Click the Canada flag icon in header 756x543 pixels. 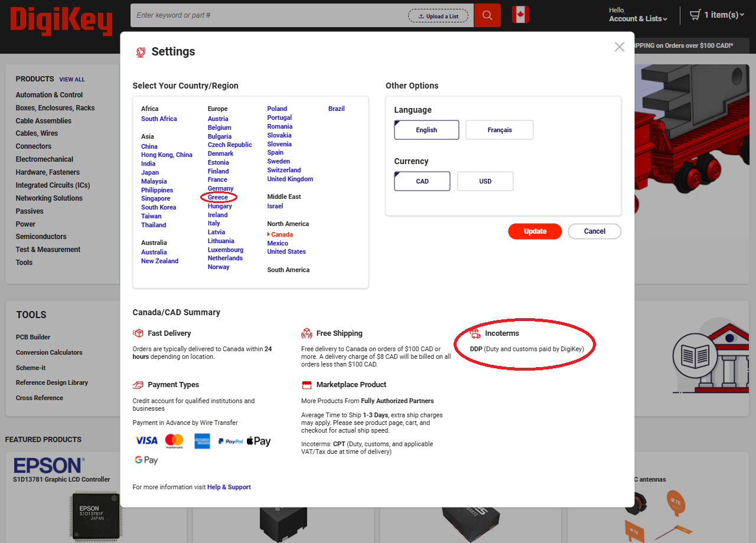520,15
